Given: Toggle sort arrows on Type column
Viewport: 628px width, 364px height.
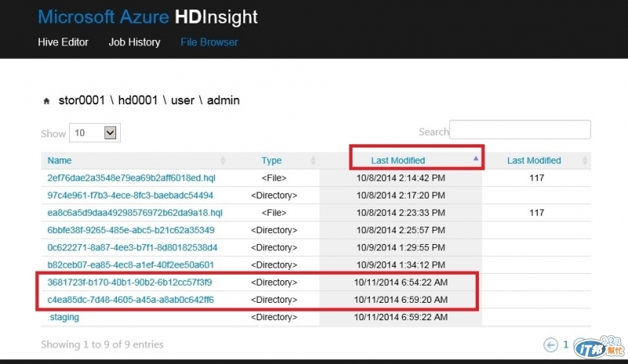Looking at the screenshot, I should 313,161.
